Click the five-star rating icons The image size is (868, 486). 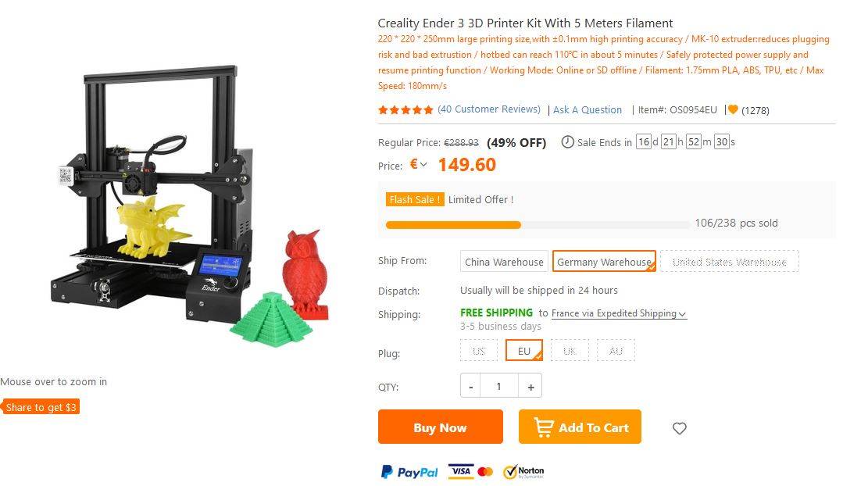pyautogui.click(x=405, y=109)
